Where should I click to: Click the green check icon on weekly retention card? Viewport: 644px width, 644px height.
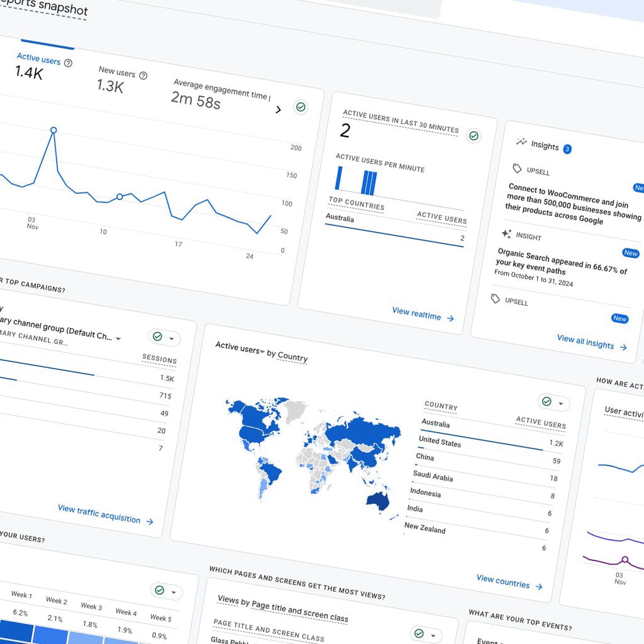pos(159,590)
